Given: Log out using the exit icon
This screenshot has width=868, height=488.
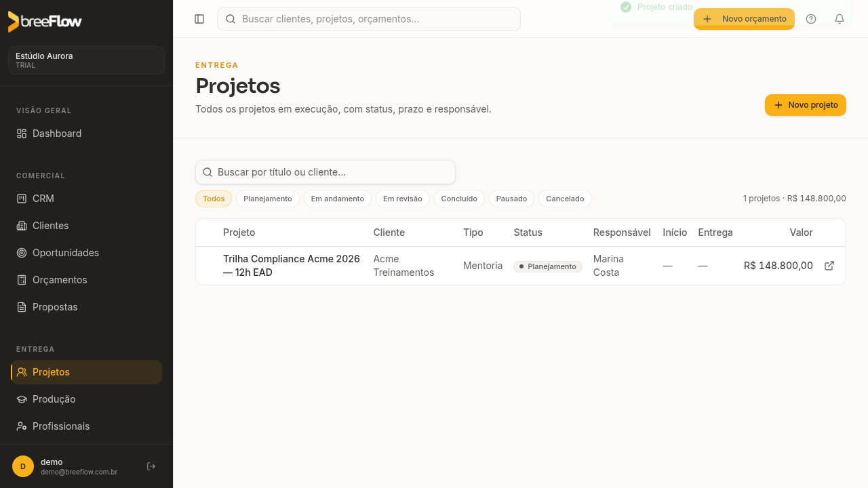Looking at the screenshot, I should [151, 466].
